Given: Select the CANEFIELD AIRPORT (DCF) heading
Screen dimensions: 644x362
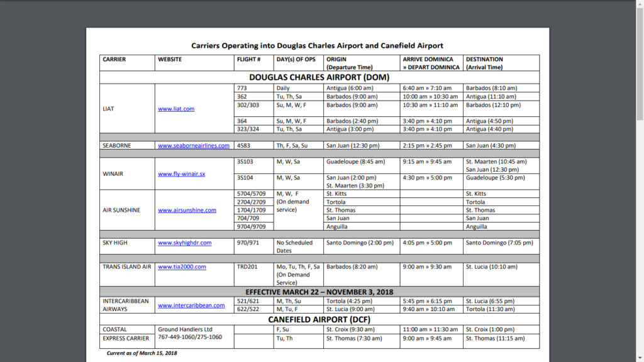Looking at the screenshot, I should pos(319,319).
